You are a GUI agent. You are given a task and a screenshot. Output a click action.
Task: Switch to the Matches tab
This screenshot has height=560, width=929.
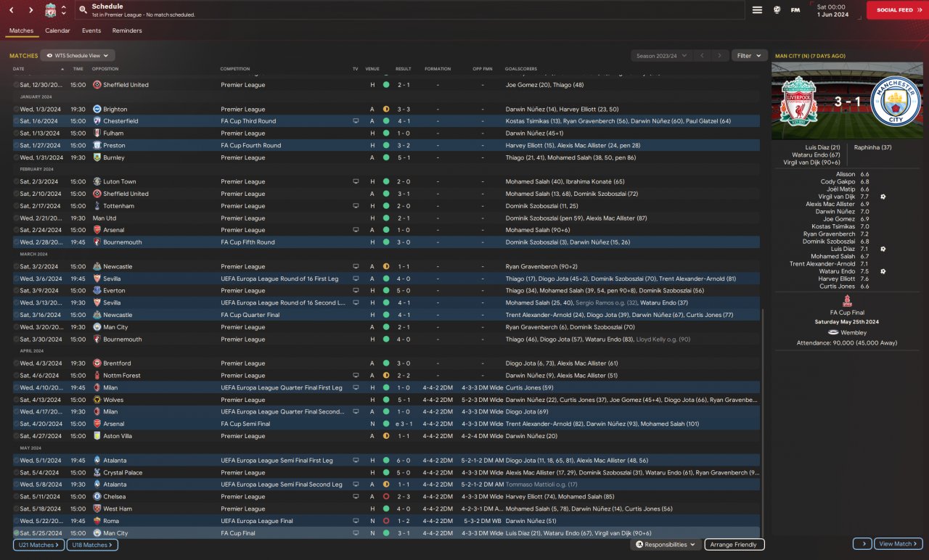tap(21, 31)
